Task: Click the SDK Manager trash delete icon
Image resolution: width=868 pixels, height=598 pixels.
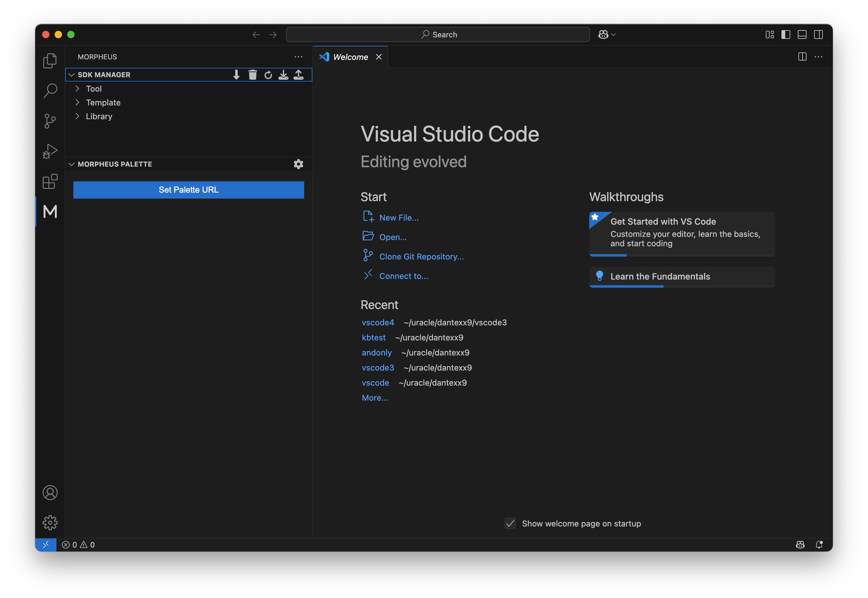Action: (253, 75)
